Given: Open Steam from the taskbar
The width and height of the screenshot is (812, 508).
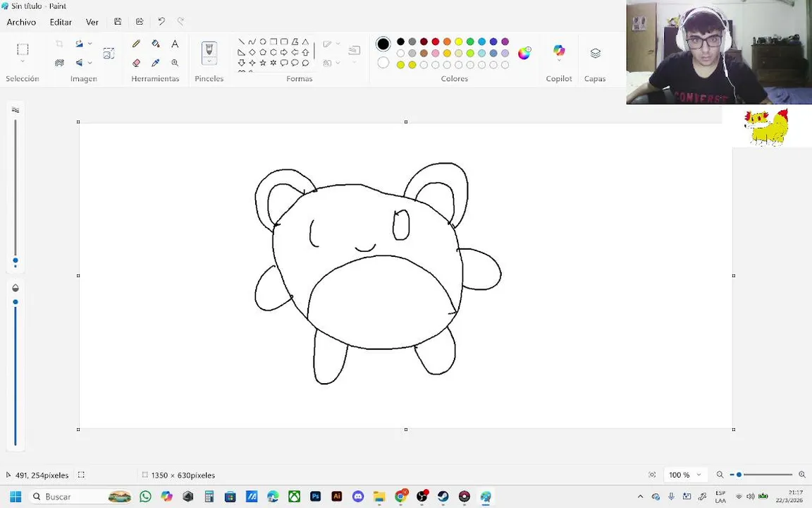Looking at the screenshot, I should pyautogui.click(x=443, y=497).
